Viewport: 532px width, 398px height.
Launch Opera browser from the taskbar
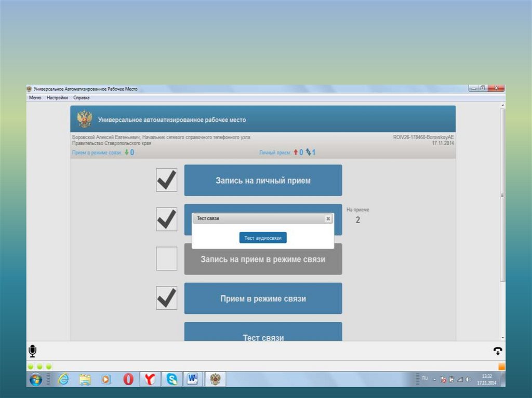point(128,379)
